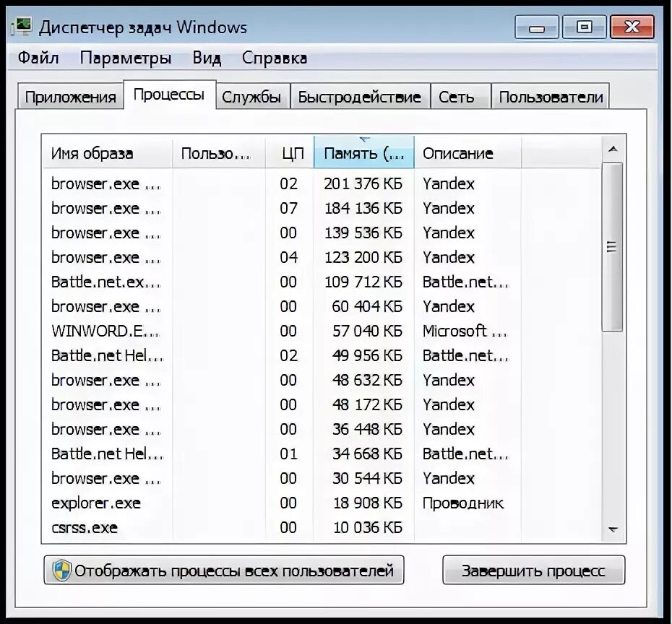Switch to the Приложения tab

coord(70,97)
